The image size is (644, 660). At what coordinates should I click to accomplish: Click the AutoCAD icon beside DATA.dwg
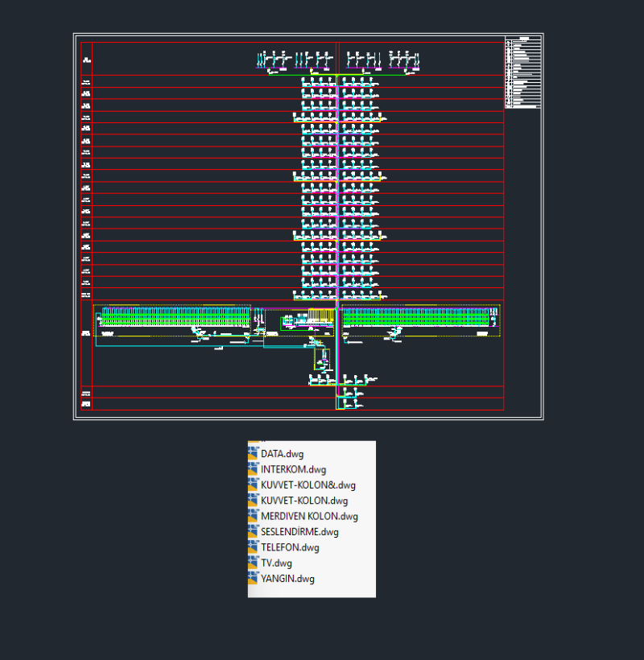(254, 453)
